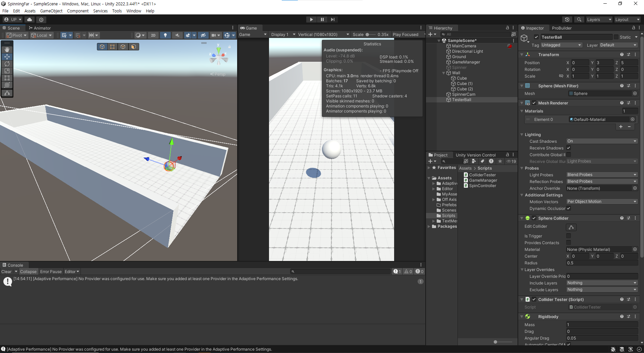Screen dimensions: 644x353
Task: Open the GameObject menu
Action: pyautogui.click(x=51, y=11)
